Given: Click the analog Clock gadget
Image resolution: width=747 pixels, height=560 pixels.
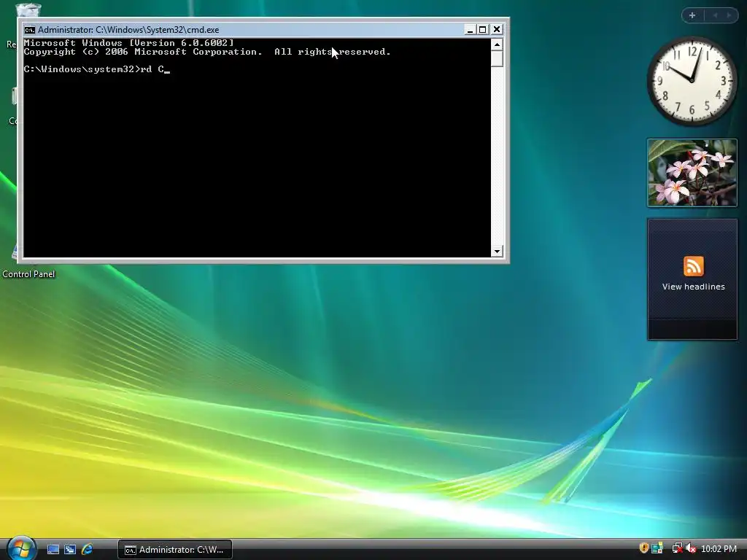Looking at the screenshot, I should [692, 81].
